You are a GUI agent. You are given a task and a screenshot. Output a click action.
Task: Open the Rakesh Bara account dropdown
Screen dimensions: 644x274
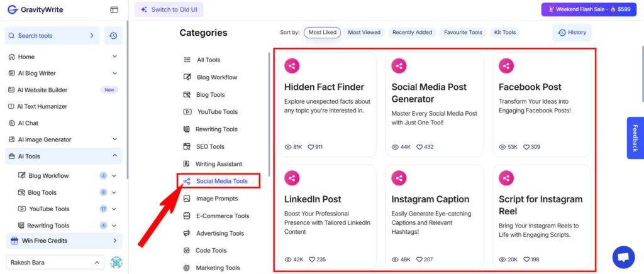pyautogui.click(x=55, y=262)
